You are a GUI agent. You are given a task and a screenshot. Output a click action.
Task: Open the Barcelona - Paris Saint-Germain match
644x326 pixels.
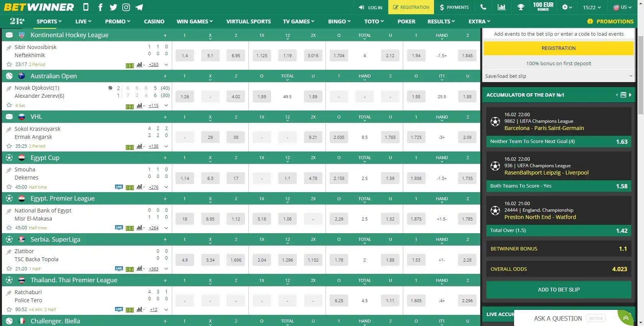pos(544,128)
